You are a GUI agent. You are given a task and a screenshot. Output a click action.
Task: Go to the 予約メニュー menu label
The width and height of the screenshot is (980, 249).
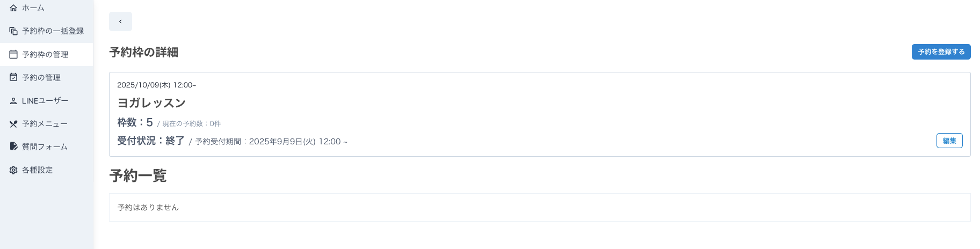pos(45,124)
